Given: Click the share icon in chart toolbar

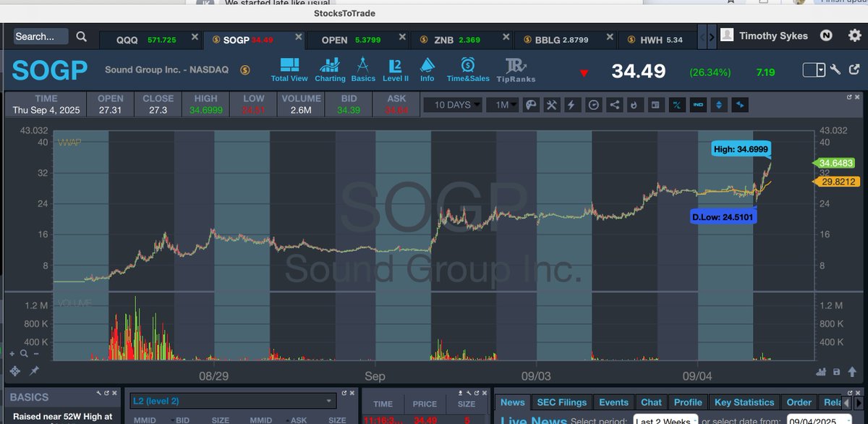Looking at the screenshot, I should click(x=615, y=105).
